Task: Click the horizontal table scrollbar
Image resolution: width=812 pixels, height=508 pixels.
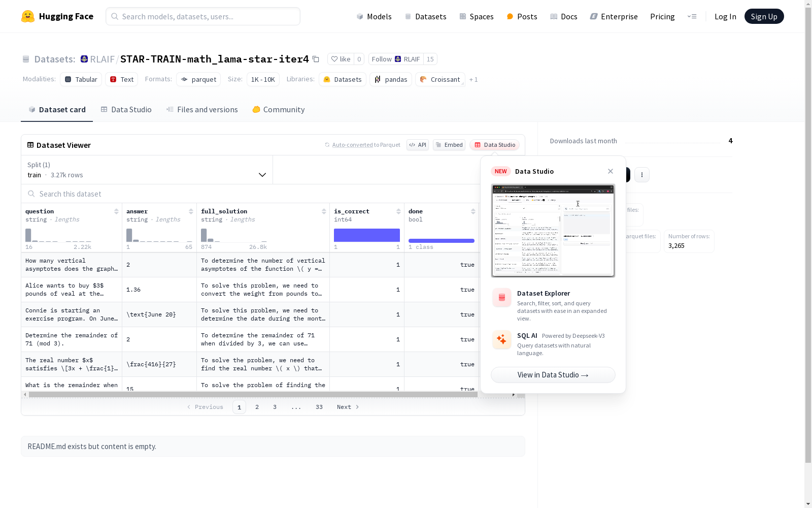Action: point(253,394)
